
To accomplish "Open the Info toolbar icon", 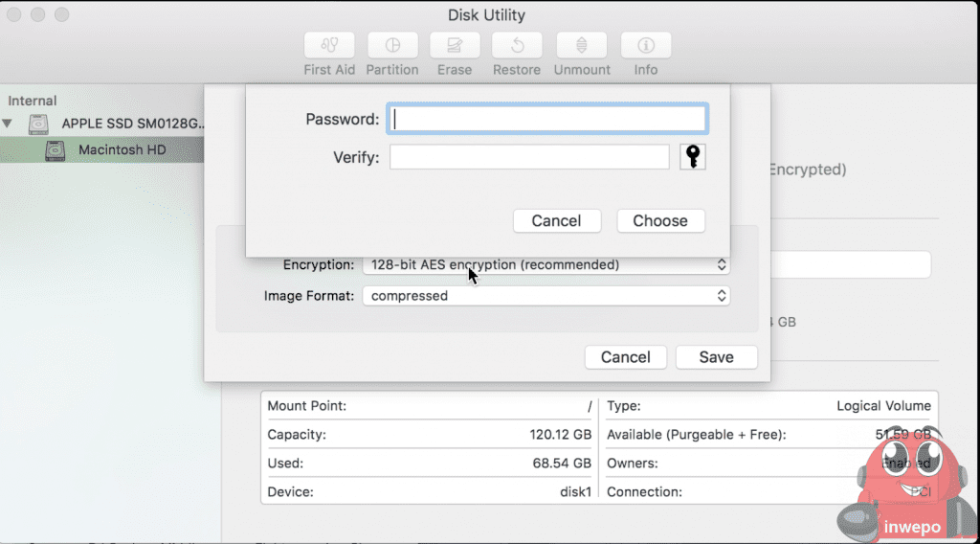I will 646,45.
